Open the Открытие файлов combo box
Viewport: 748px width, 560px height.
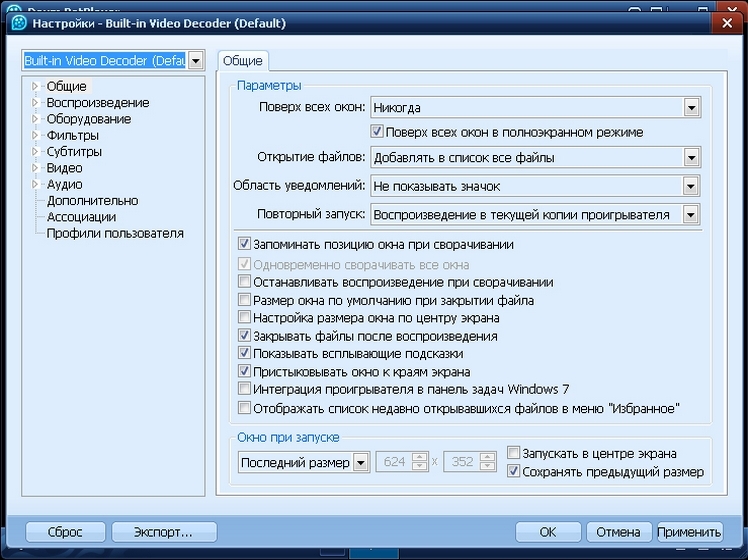coord(690,157)
